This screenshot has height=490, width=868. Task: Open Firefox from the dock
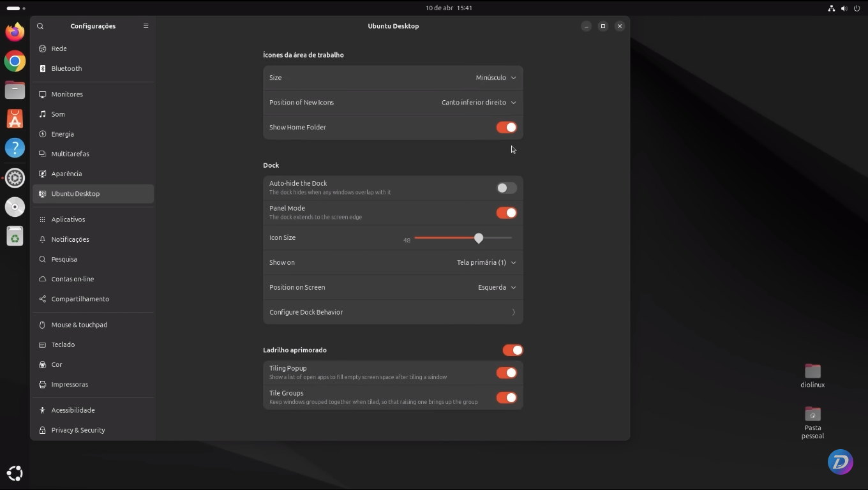point(14,31)
